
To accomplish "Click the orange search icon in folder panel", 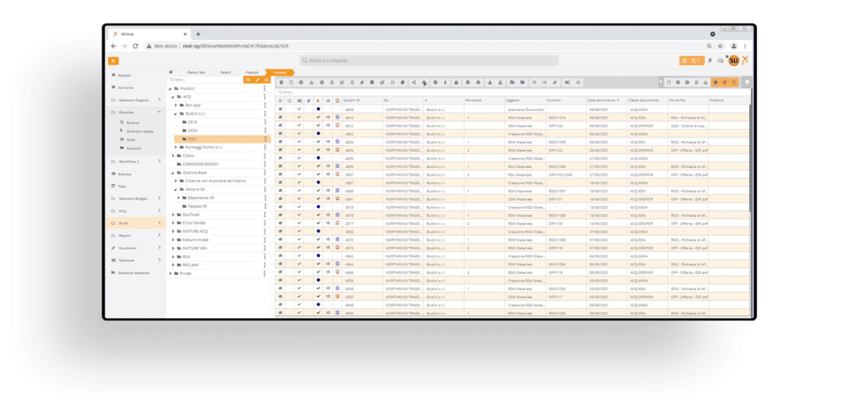I will pyautogui.click(x=248, y=80).
